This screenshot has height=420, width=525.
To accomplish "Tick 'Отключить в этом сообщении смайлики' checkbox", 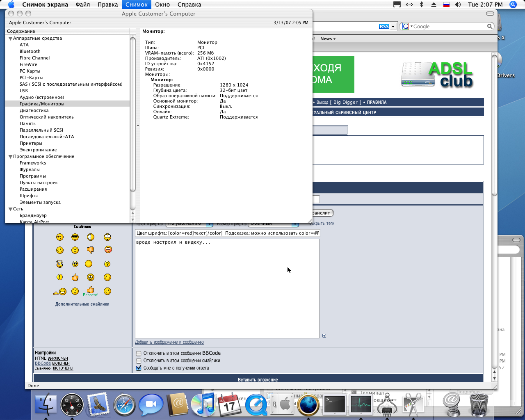I will coord(139,361).
